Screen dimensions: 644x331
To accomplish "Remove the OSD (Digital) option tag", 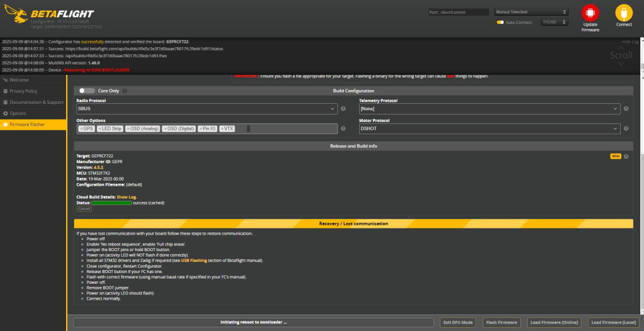I will (165, 129).
